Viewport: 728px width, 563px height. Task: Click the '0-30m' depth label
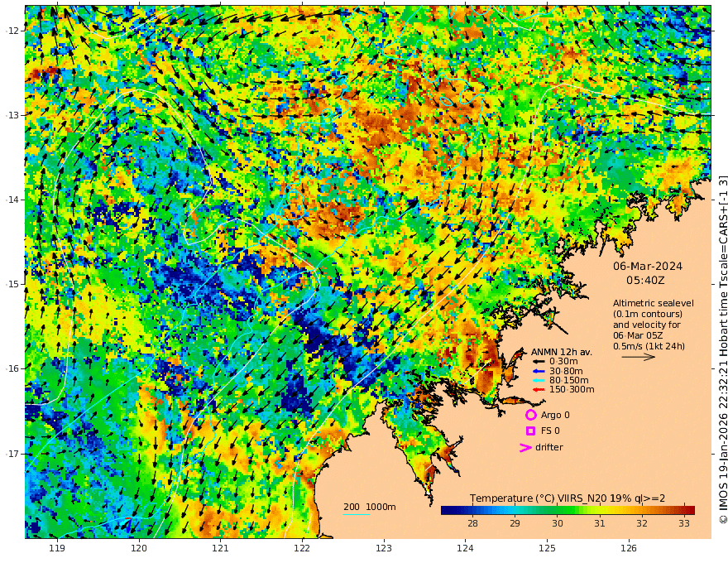[x=563, y=362]
